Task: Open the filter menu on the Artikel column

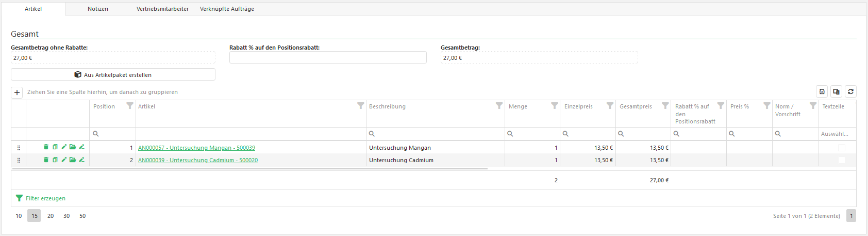Action: [x=361, y=106]
